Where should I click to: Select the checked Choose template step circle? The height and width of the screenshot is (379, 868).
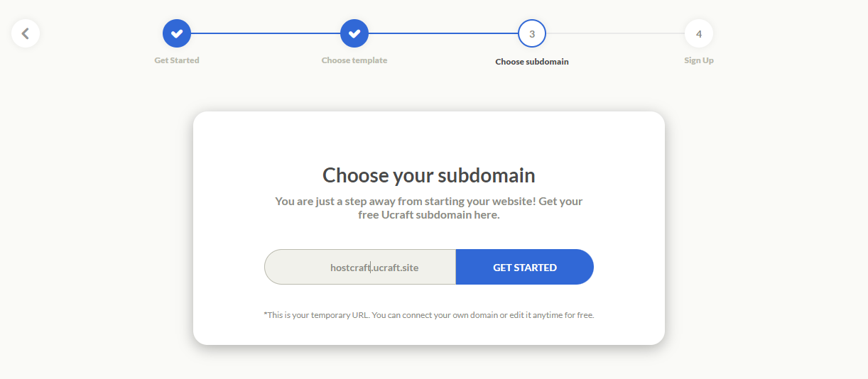tap(354, 33)
